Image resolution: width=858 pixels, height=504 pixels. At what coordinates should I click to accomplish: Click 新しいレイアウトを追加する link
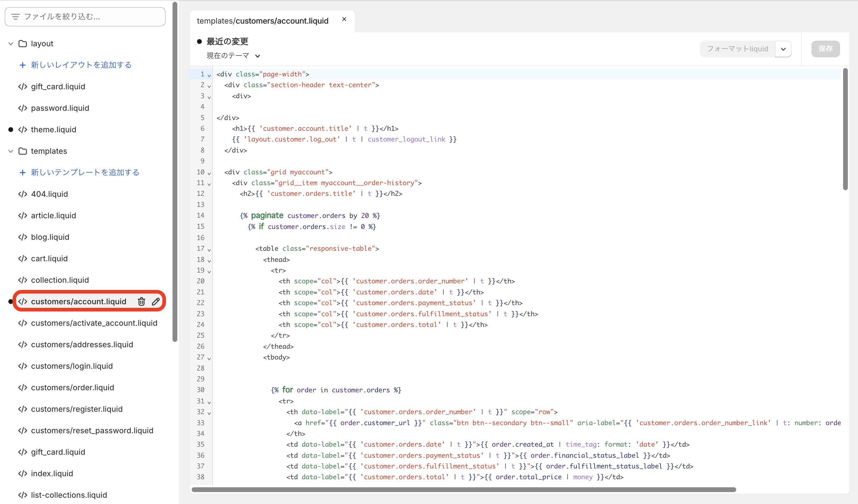click(x=81, y=65)
